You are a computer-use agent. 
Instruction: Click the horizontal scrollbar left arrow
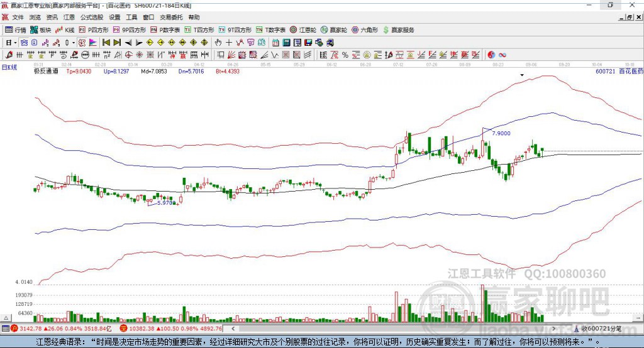coord(233,329)
